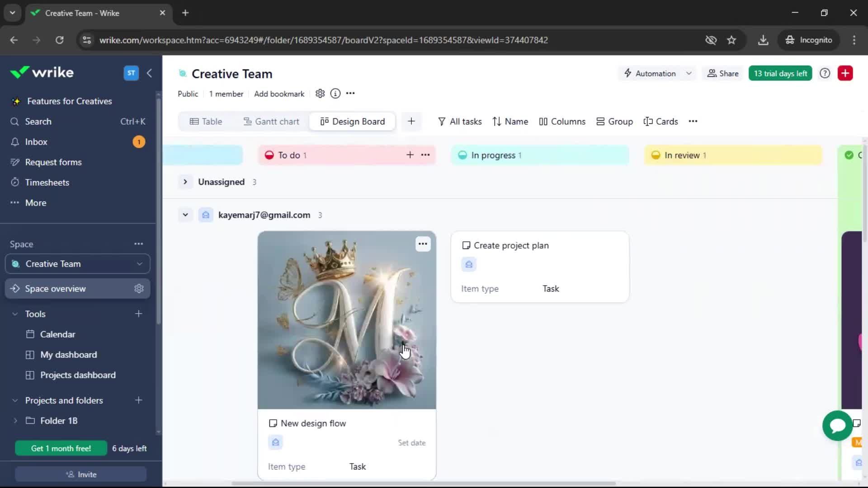This screenshot has height=488, width=868.
Task: Open the chat support bubble
Action: point(837,426)
